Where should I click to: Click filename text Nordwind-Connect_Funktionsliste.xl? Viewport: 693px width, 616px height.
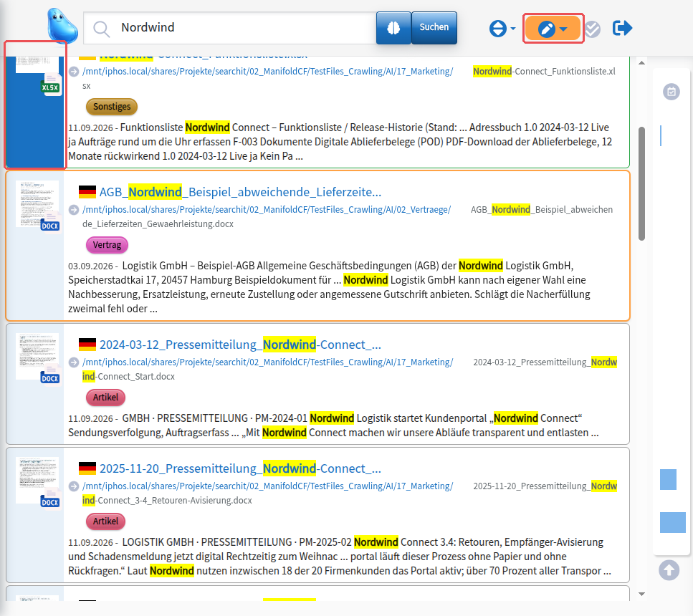[544, 71]
